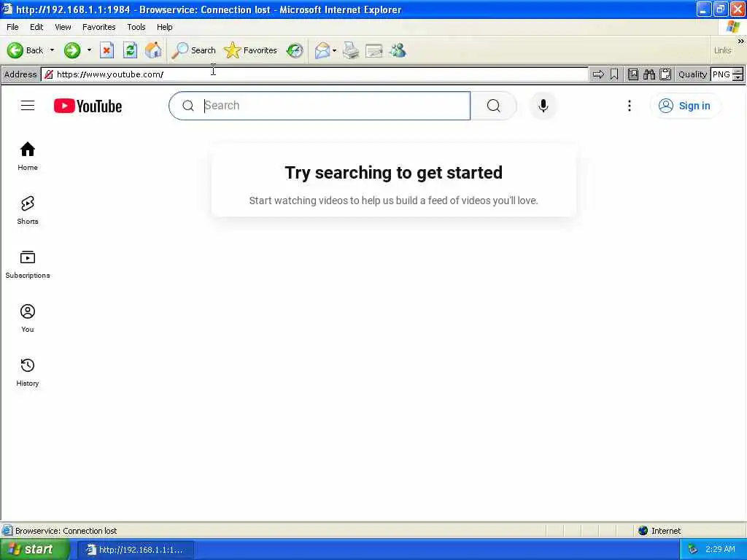Click the Stop loading icon
This screenshot has width=747, height=560.
coord(107,50)
